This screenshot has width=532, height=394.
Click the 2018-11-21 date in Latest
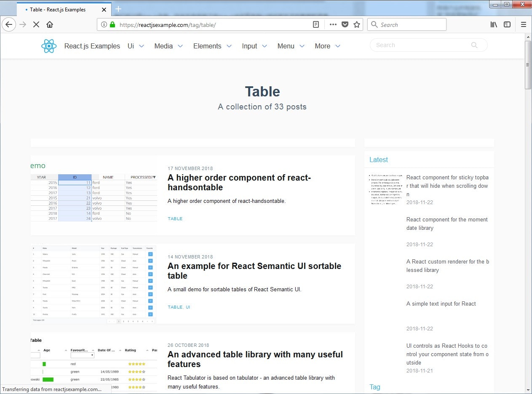(x=420, y=371)
